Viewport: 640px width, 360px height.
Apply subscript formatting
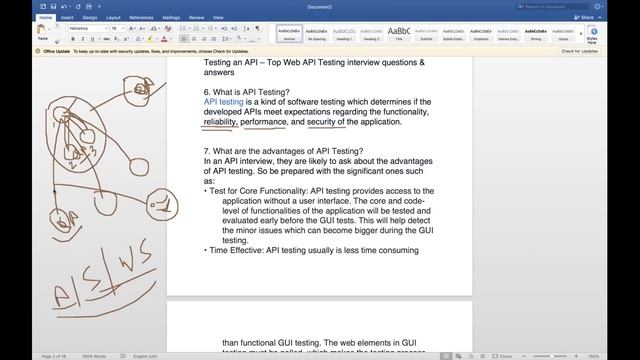[117, 39]
